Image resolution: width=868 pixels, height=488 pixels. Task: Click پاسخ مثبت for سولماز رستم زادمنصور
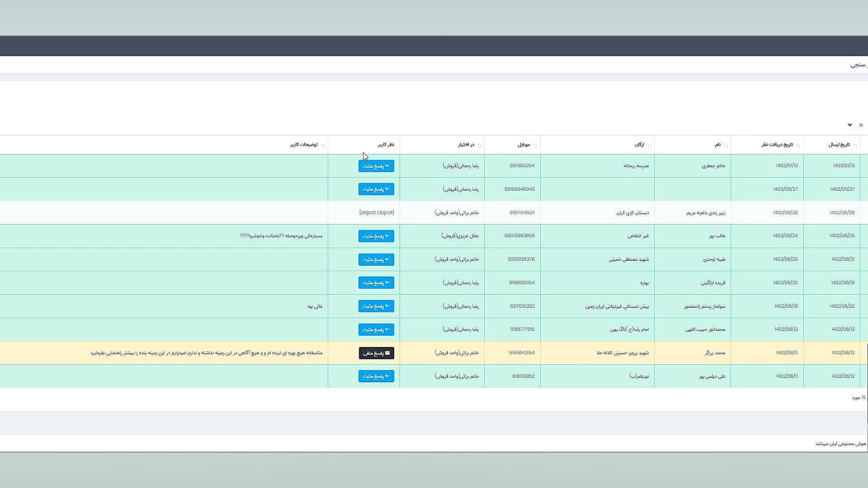(x=376, y=306)
